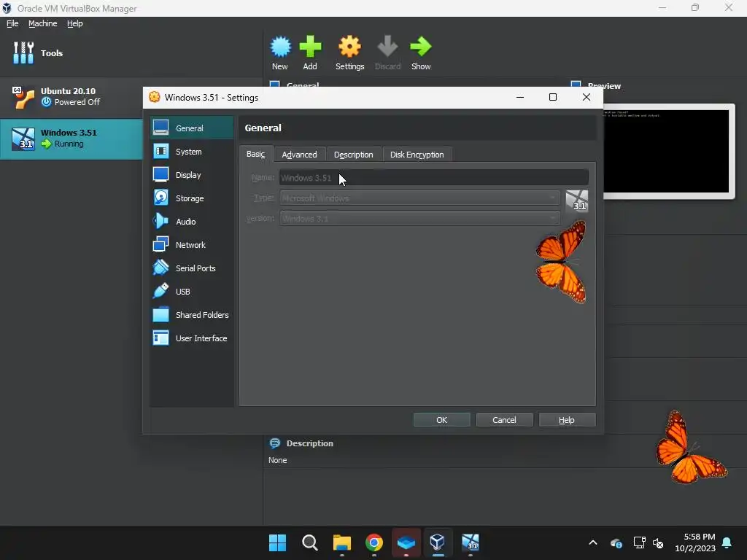Click the Name input field
Viewport: 747px width, 560px height.
tap(433, 178)
